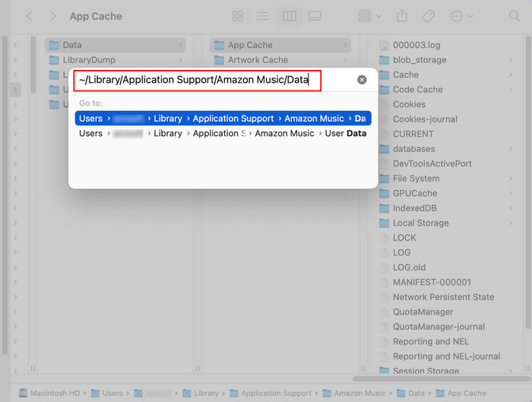
Task: Click the Tags toolbar icon
Action: [428, 16]
